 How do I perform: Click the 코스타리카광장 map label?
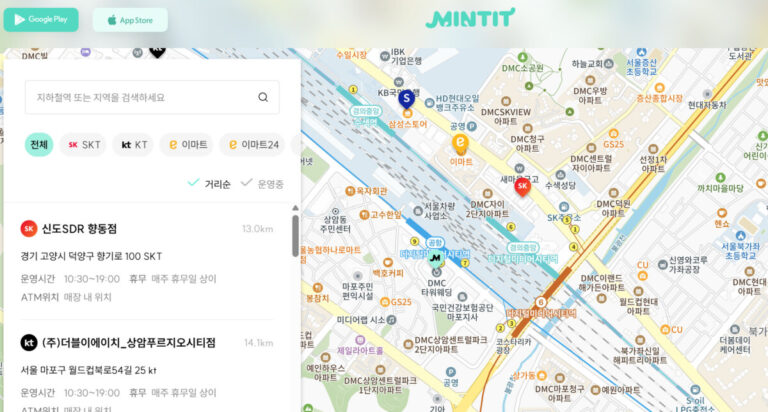[x=514, y=346]
